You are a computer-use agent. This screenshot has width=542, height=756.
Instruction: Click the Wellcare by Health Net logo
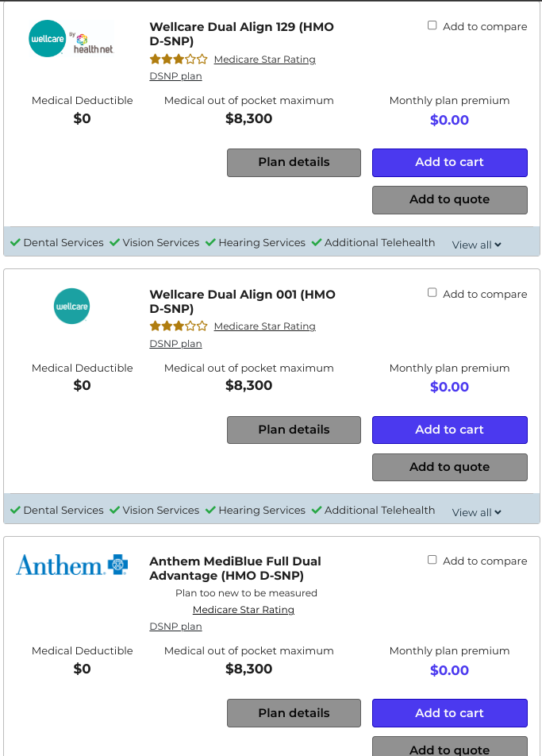[x=71, y=39]
